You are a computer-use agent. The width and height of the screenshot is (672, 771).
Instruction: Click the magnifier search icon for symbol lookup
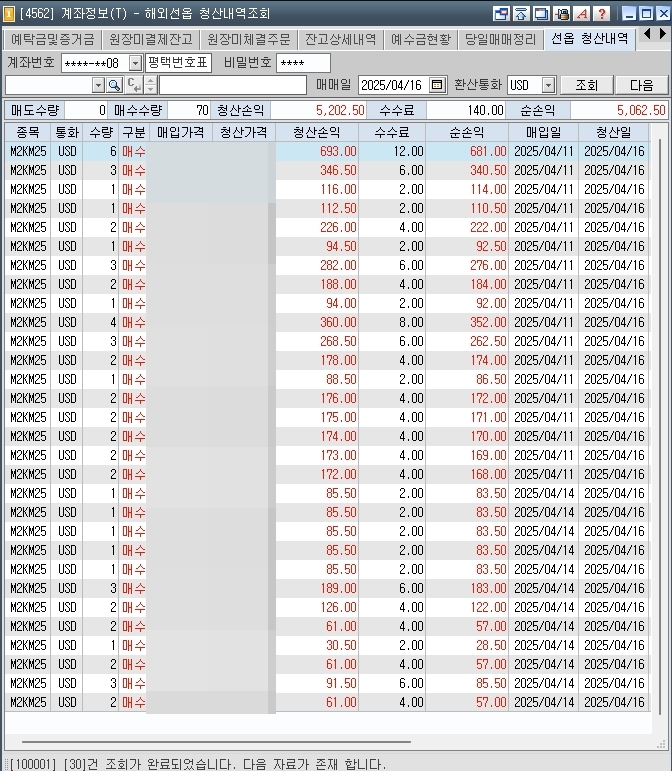[x=114, y=86]
